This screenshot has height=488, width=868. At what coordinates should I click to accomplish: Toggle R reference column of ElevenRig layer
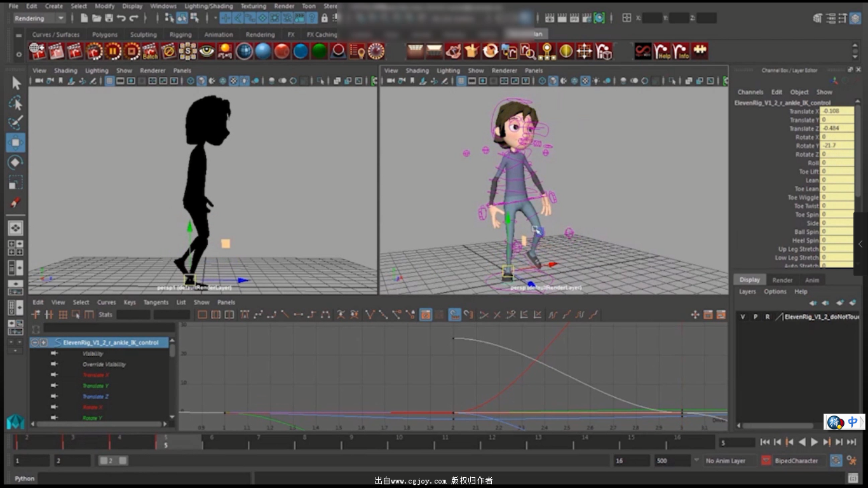[x=767, y=316]
